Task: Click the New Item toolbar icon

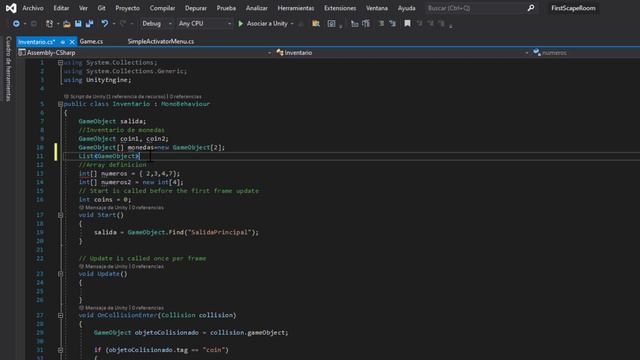Action: coord(49,24)
